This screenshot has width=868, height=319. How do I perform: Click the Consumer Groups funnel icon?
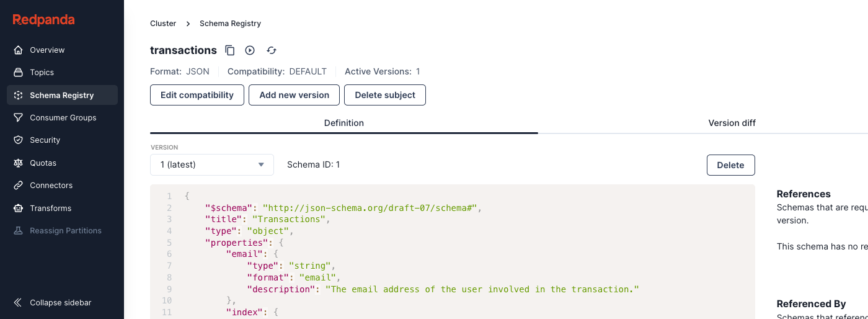click(19, 118)
